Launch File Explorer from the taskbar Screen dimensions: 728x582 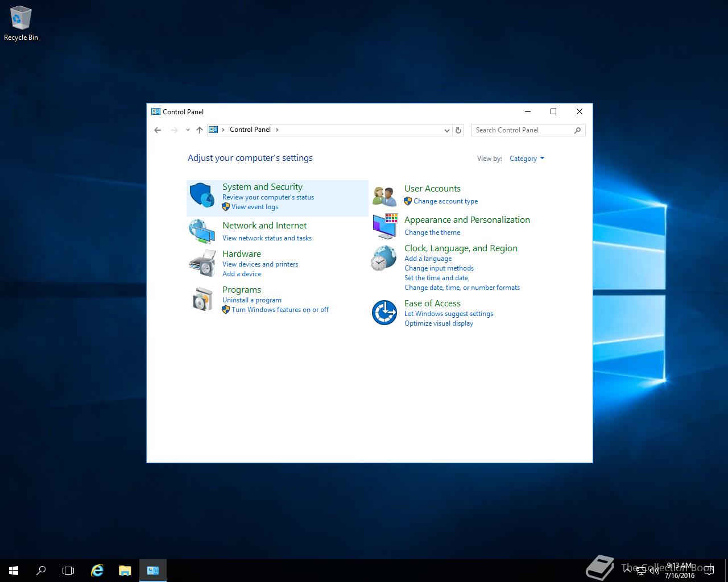pyautogui.click(x=125, y=570)
